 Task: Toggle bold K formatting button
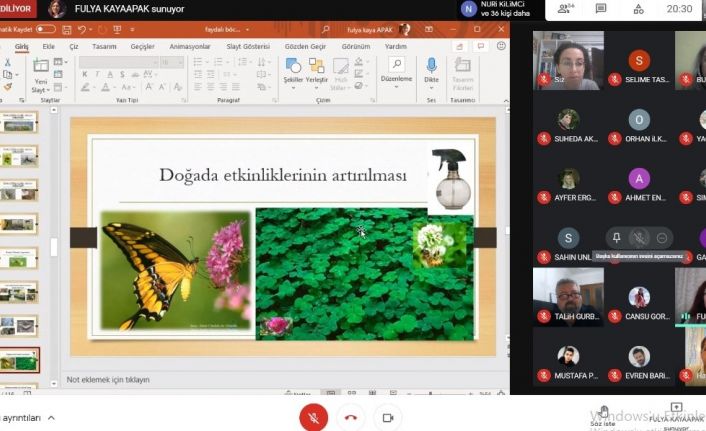click(x=85, y=74)
